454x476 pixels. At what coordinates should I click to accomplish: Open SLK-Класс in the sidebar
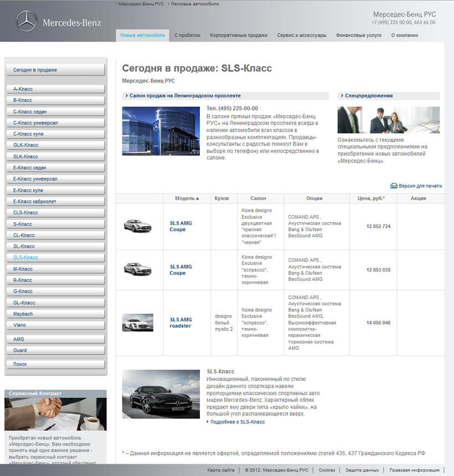(55, 157)
